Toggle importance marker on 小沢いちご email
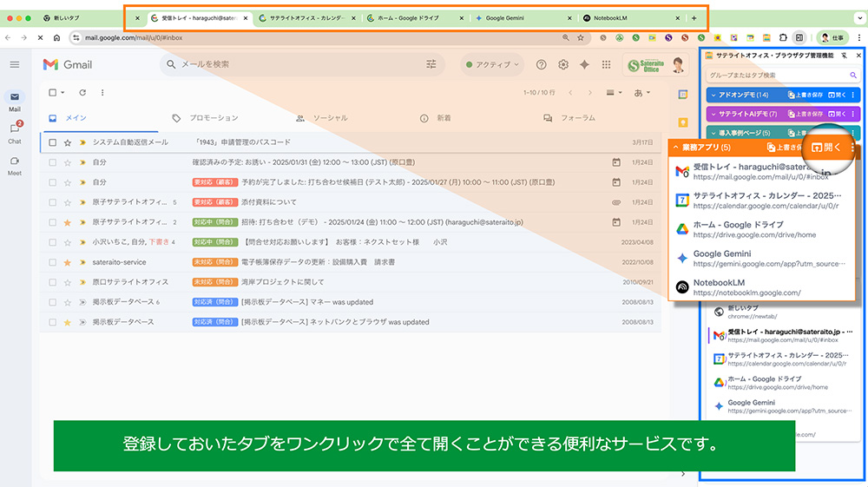The height and width of the screenshot is (487, 868). click(82, 242)
